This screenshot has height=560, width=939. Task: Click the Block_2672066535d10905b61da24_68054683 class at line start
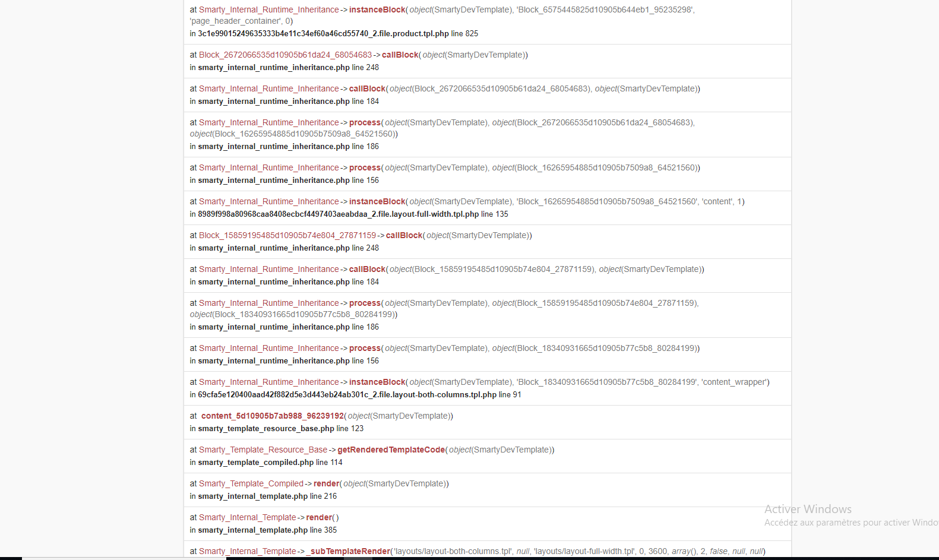tap(285, 55)
